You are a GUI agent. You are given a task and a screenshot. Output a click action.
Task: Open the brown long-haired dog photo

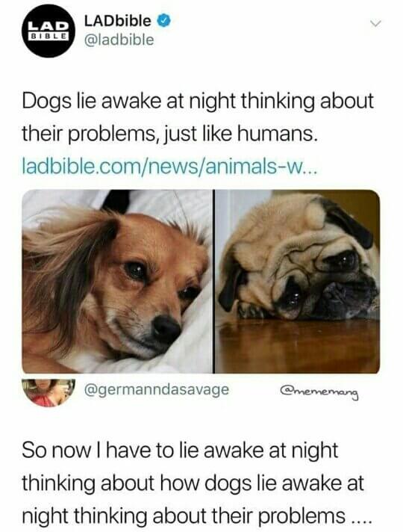coord(117,281)
